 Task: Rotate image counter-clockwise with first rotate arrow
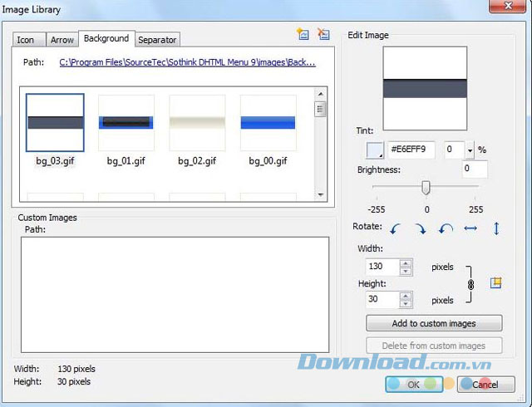tap(396, 228)
